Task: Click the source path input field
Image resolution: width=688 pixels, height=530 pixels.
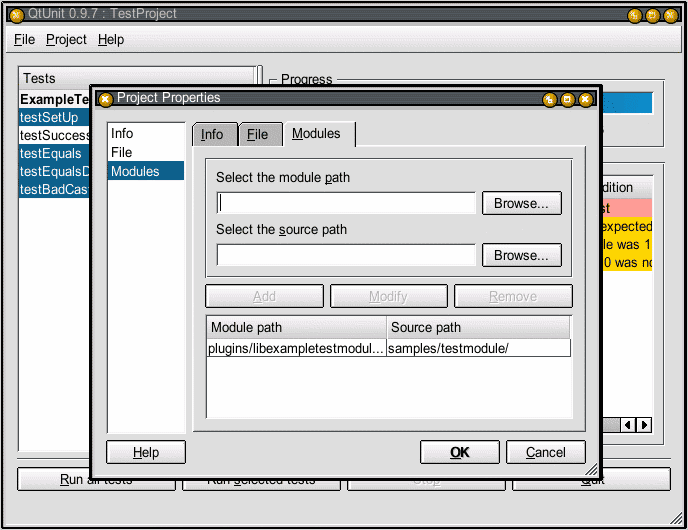Action: point(346,255)
